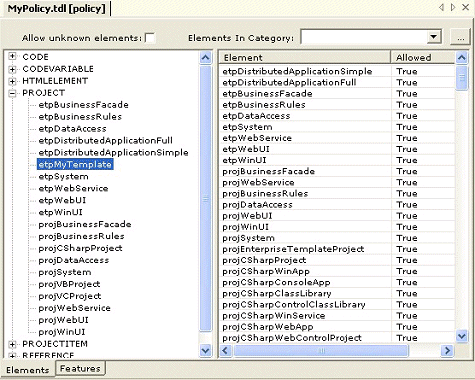Select projDataAccess in the tree
The image size is (475, 380).
(74, 260)
